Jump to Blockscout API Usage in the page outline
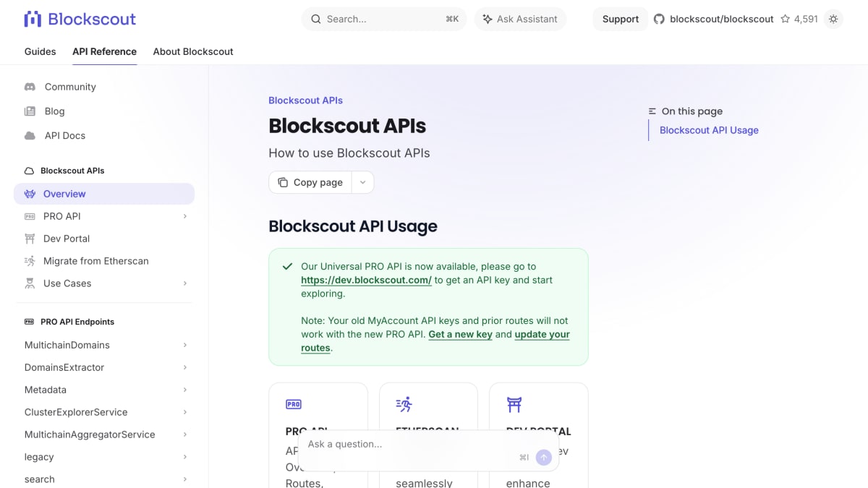The height and width of the screenshot is (488, 868). (709, 130)
